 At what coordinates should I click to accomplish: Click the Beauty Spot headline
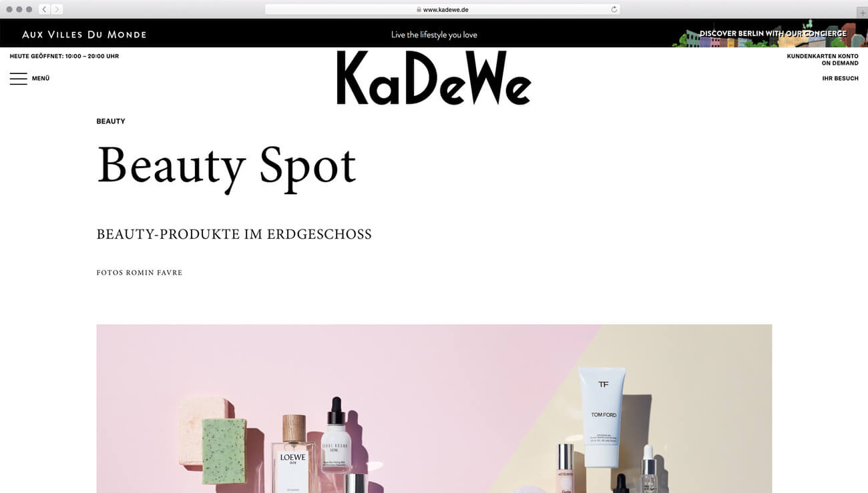[226, 167]
